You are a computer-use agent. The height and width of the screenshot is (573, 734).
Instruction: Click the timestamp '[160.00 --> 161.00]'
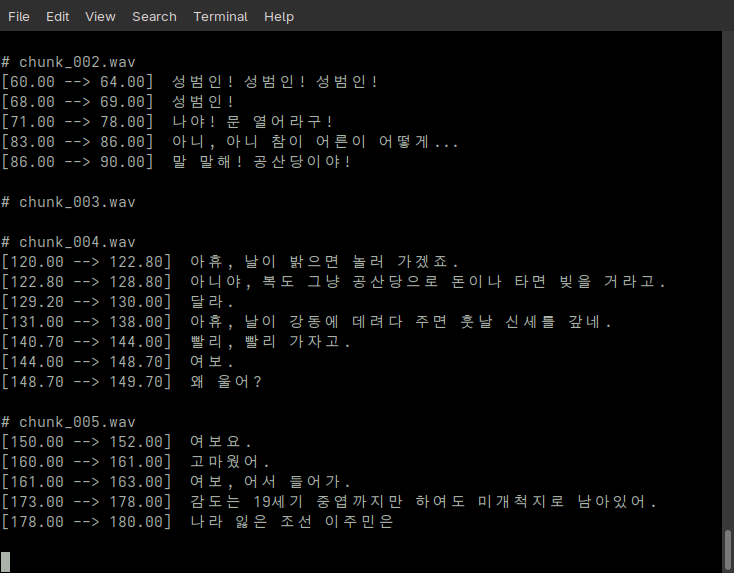click(86, 462)
